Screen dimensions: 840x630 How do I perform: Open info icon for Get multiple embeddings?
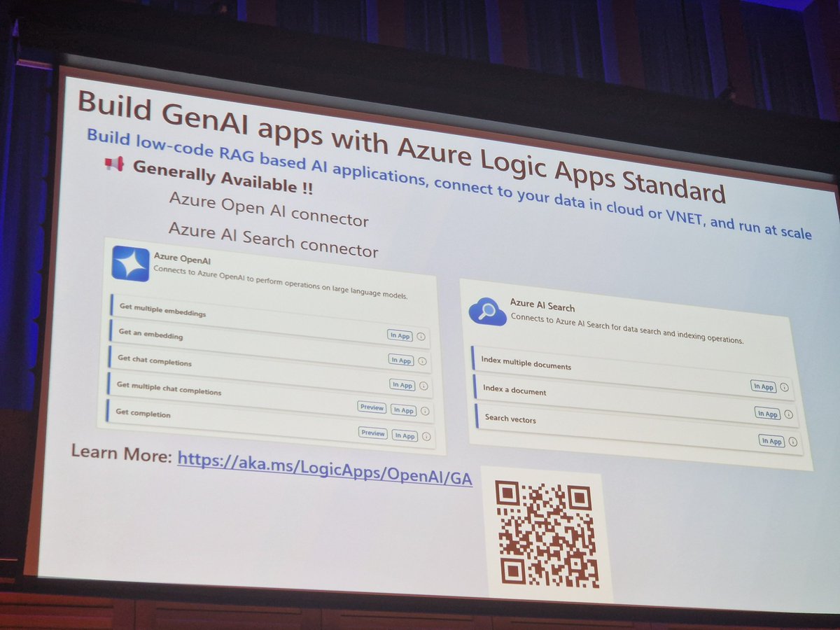pos(421,336)
